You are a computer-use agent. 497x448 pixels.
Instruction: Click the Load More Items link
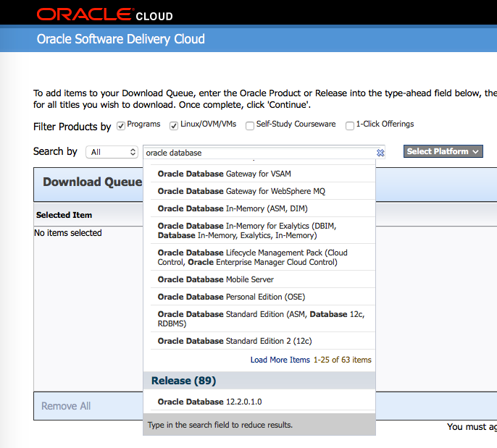click(280, 360)
